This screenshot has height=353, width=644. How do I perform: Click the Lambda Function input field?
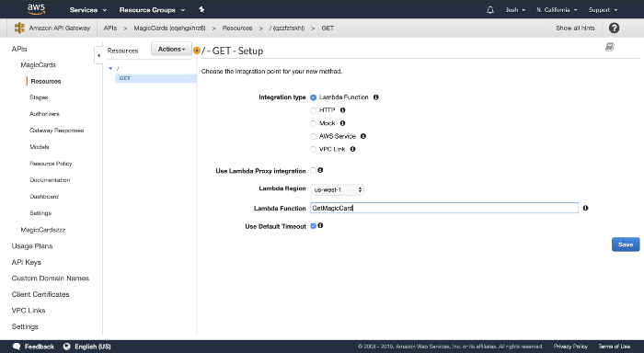click(444, 208)
